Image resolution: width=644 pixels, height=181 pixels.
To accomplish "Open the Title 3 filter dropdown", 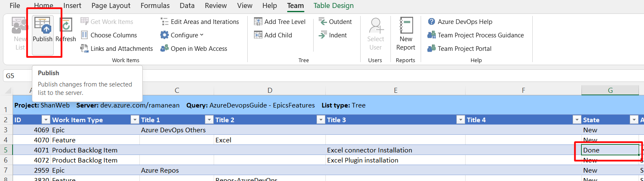I will (461, 120).
